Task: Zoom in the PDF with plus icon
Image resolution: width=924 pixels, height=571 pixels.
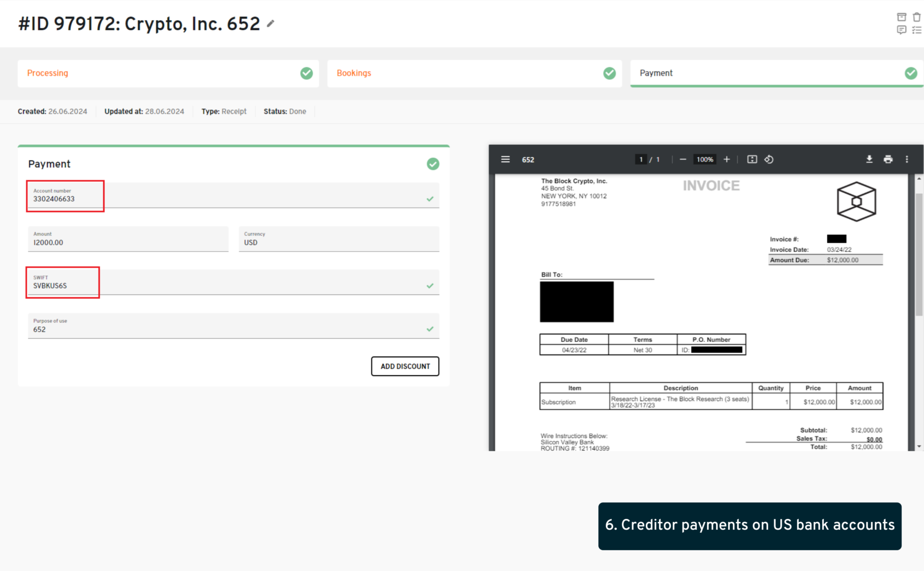Action: coord(727,159)
